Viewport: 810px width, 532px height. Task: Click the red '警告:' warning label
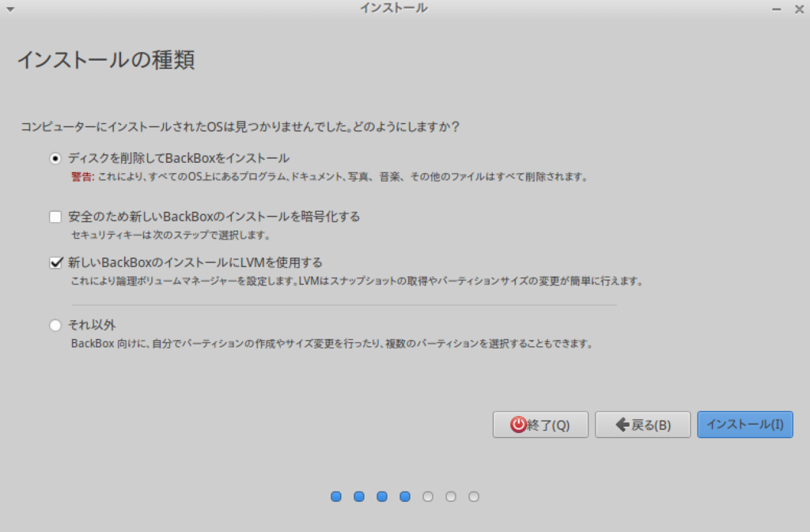[82, 177]
